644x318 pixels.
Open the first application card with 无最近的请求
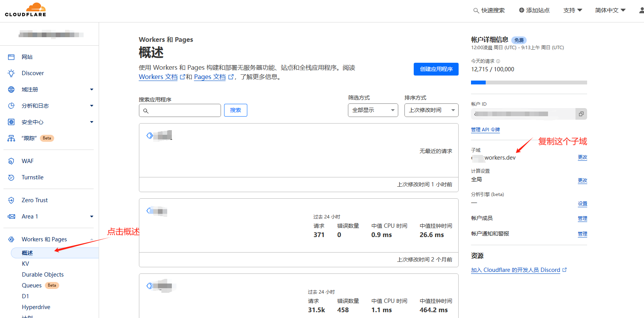click(299, 158)
